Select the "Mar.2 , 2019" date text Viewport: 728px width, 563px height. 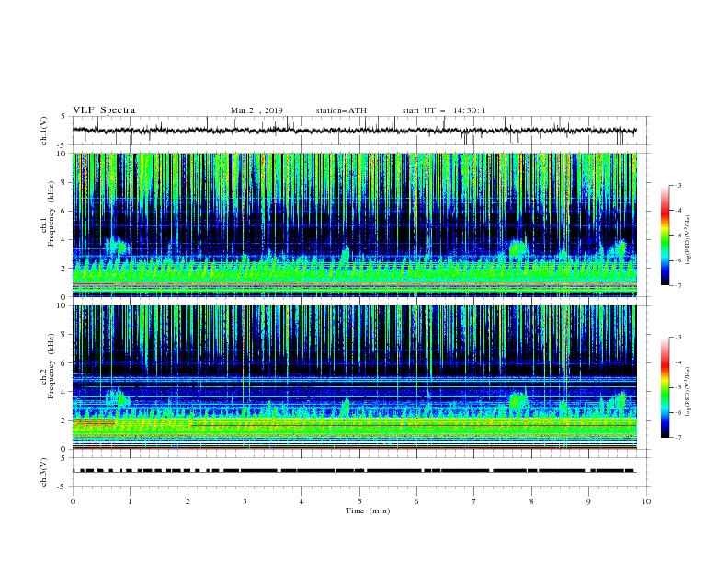pyautogui.click(x=256, y=110)
